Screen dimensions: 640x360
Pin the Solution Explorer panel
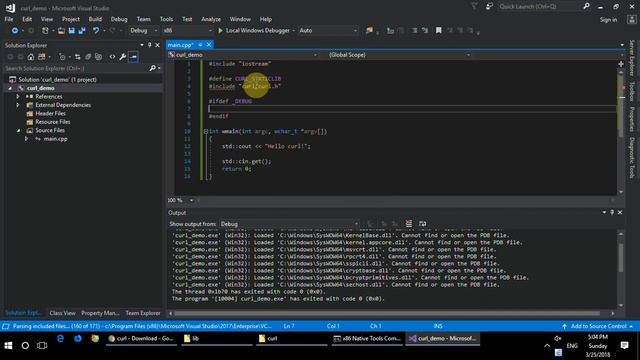[149, 45]
